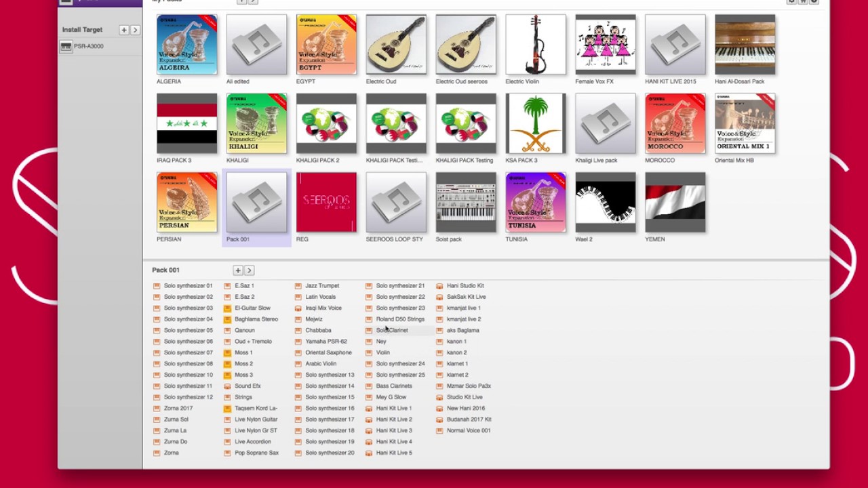Select the Wael 2 piano keys pack

606,202
